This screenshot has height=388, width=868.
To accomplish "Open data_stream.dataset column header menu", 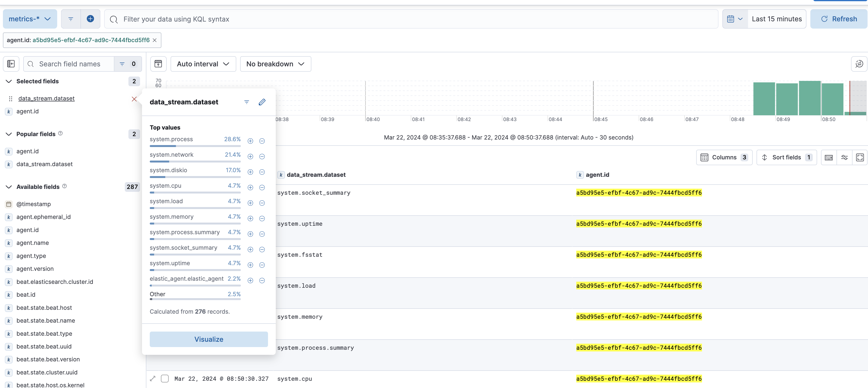I will click(x=316, y=175).
